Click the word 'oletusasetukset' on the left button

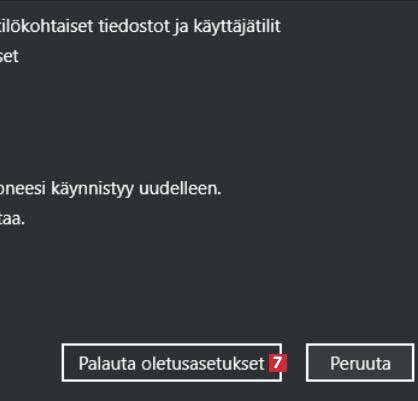(203, 363)
